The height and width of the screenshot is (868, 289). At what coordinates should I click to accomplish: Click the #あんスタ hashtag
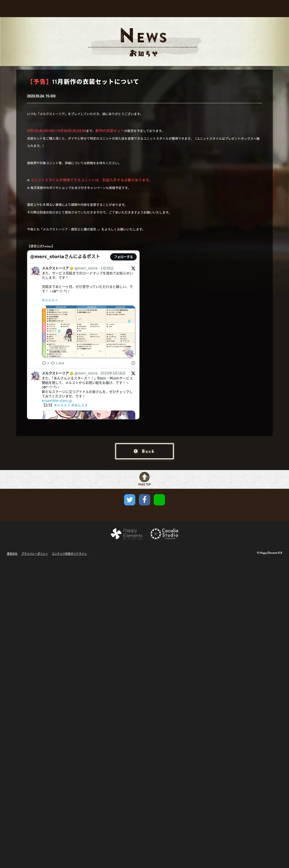[79, 405]
